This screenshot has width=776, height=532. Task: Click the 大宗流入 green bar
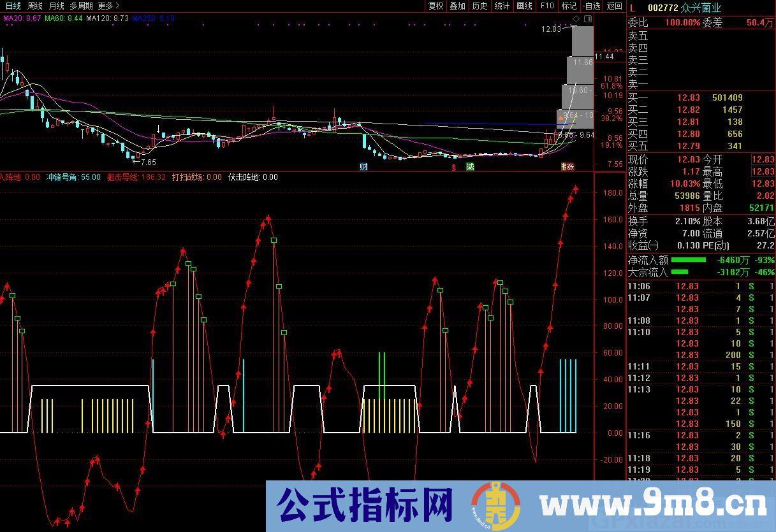click(x=680, y=272)
